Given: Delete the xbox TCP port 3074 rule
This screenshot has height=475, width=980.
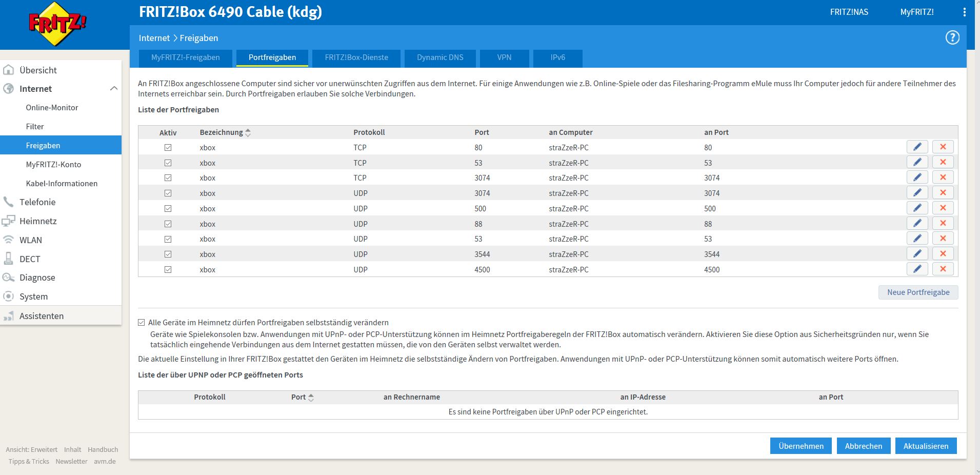Looking at the screenshot, I should tap(943, 177).
